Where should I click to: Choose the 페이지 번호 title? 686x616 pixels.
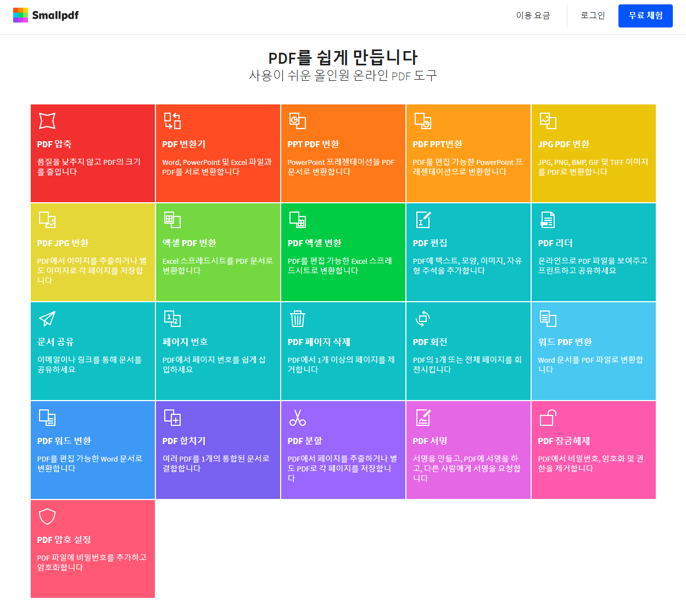pos(185,342)
